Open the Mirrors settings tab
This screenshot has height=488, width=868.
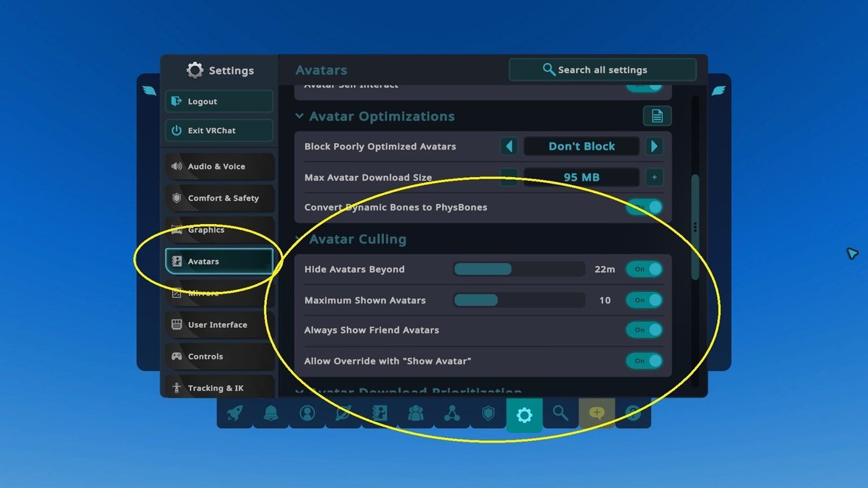pos(220,293)
